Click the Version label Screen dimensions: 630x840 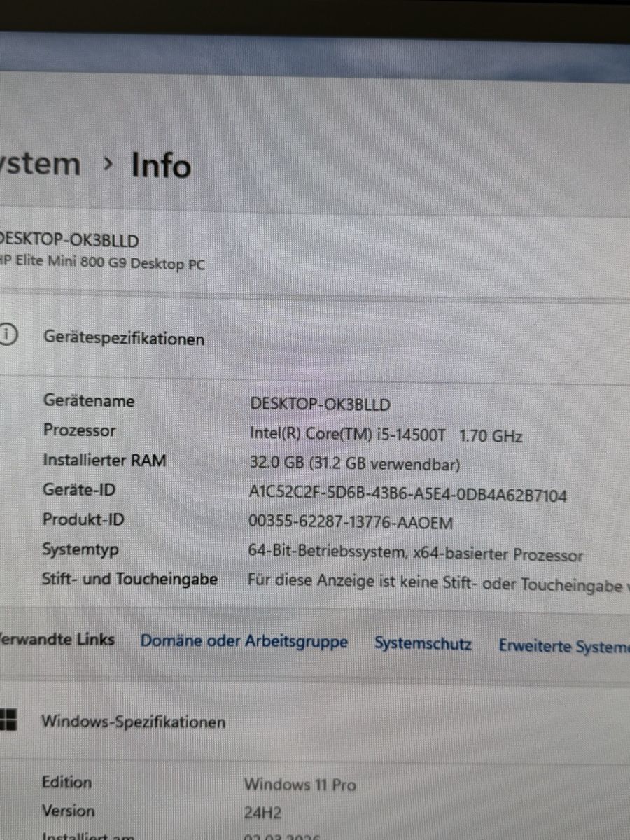click(68, 811)
